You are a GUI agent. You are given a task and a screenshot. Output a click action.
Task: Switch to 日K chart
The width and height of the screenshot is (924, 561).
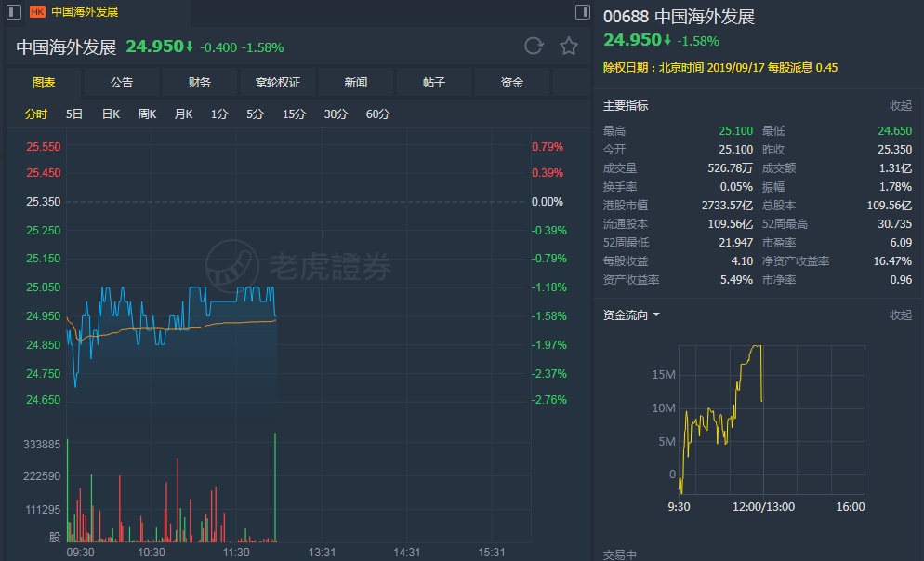pos(111,114)
